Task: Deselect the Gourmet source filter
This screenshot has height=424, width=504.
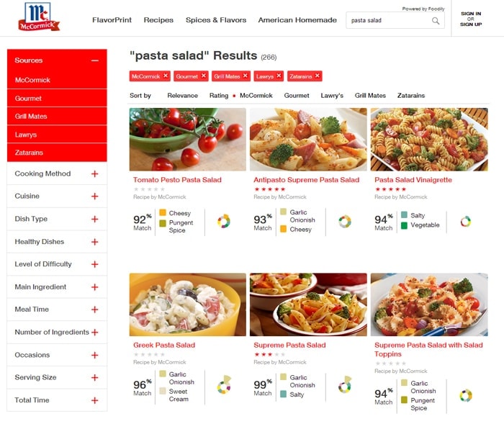Action: coord(57,99)
